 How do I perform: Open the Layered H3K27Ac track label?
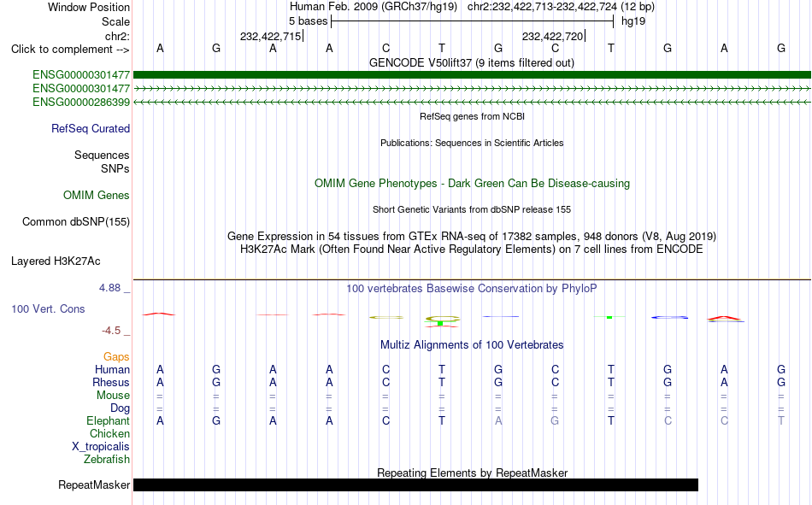pos(56,261)
